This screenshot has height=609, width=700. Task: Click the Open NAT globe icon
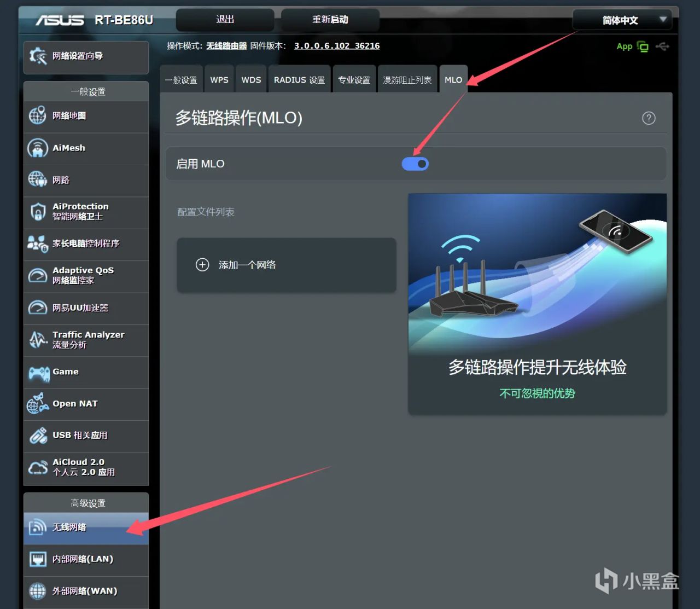click(x=37, y=404)
